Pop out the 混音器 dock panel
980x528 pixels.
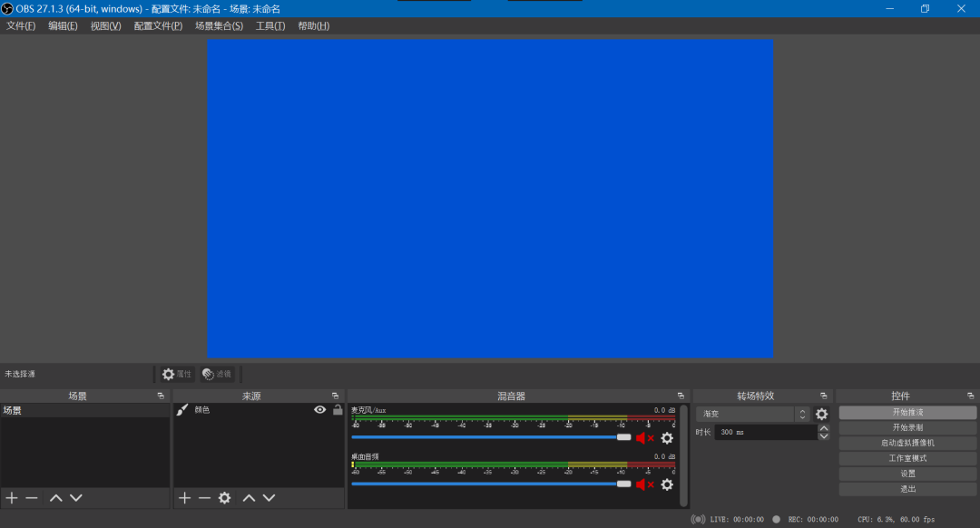click(x=681, y=396)
